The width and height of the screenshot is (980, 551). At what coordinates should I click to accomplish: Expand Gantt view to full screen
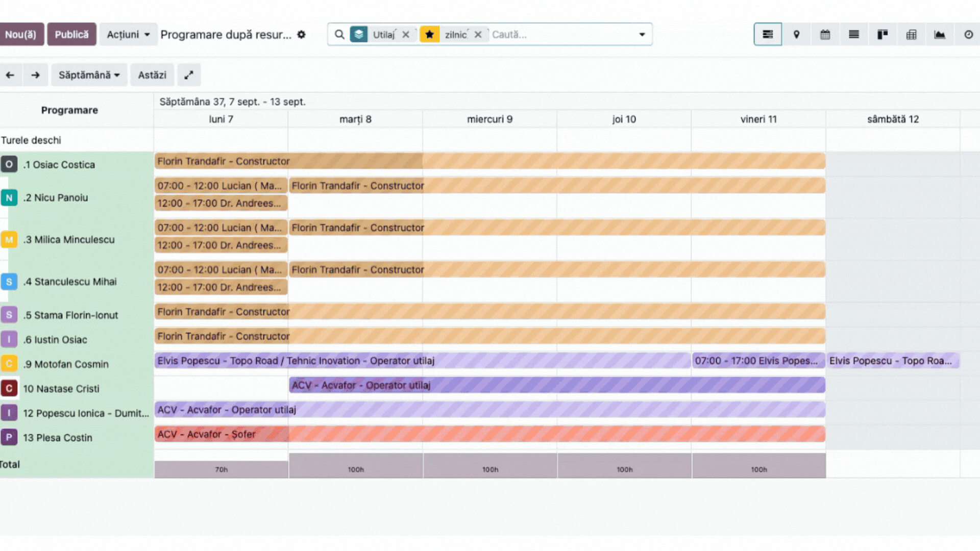pos(189,75)
